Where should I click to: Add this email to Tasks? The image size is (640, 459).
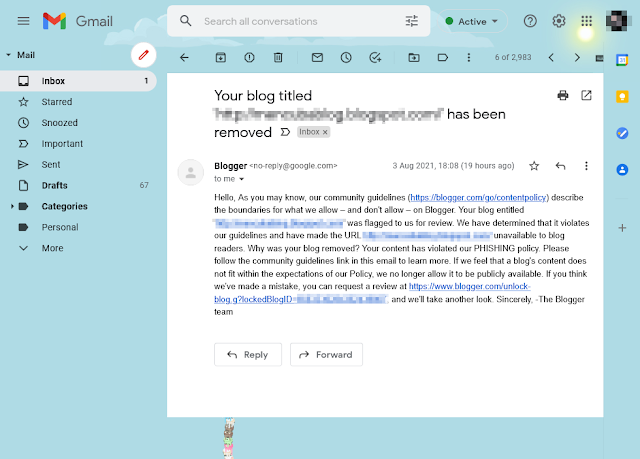coord(375,58)
